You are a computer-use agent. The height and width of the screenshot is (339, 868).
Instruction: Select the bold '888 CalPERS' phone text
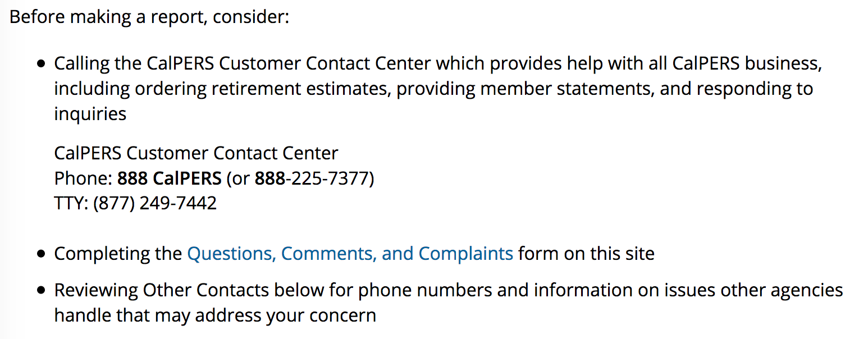(169, 178)
